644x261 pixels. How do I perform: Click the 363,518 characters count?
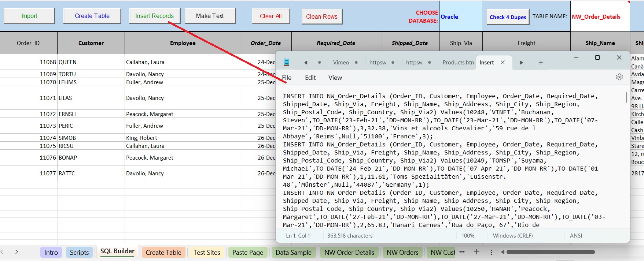tap(350, 236)
